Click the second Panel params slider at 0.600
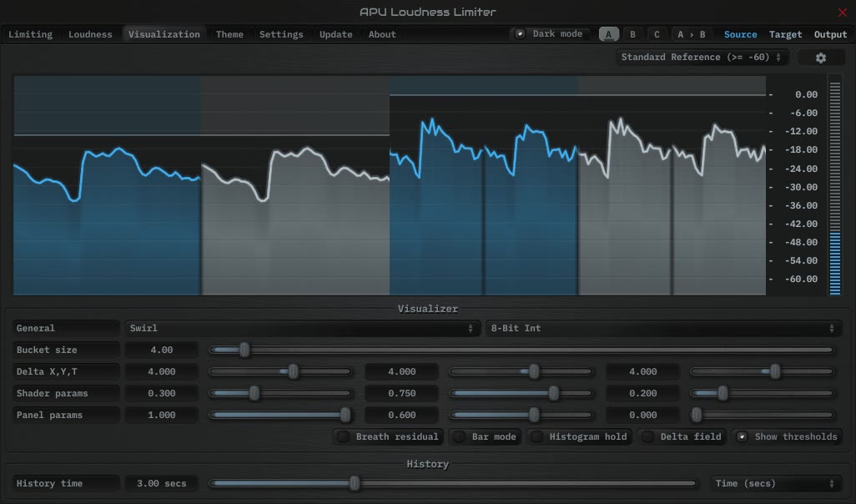This screenshot has height=504, width=856. coord(534,415)
